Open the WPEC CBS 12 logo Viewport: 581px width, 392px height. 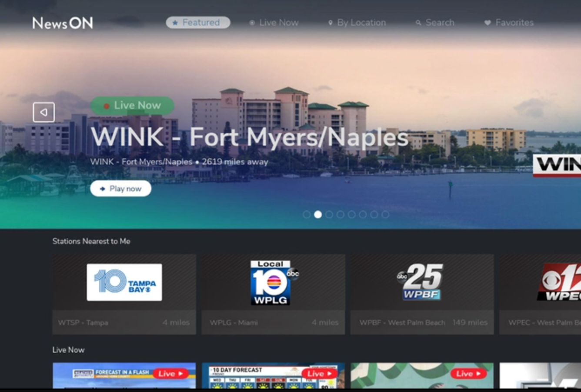pos(559,282)
